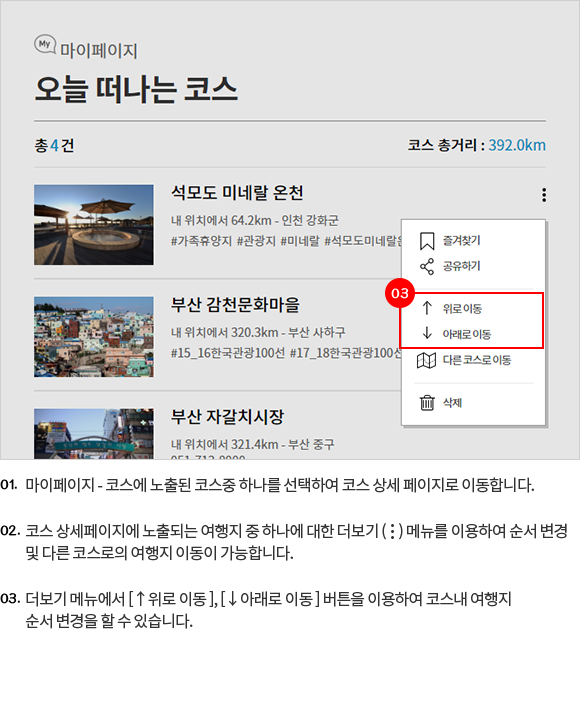Image resolution: width=580 pixels, height=717 pixels.
Task: Click the 오늘 떠나는 코스 heading
Action: pyautogui.click(x=136, y=89)
